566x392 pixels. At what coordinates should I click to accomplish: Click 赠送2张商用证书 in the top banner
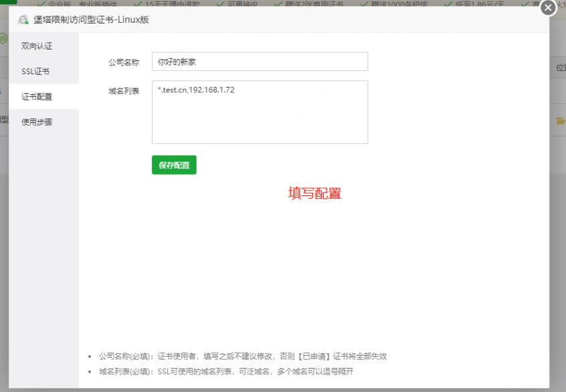(x=314, y=3)
